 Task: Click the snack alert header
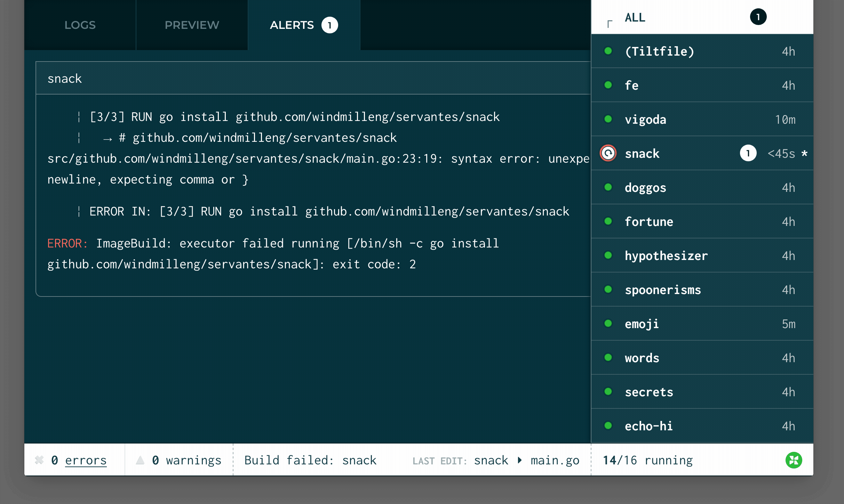click(313, 78)
